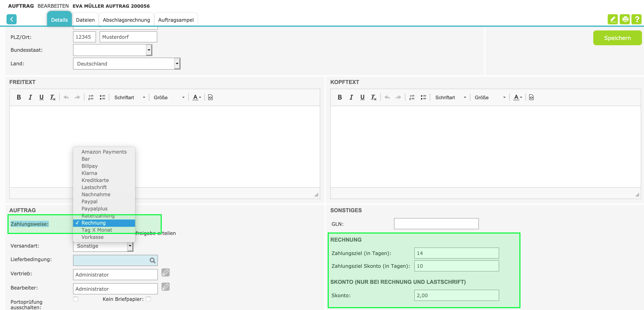Viewport: 644px width, 310px height.
Task: Click the PLZ field containing 12345
Action: [84, 37]
